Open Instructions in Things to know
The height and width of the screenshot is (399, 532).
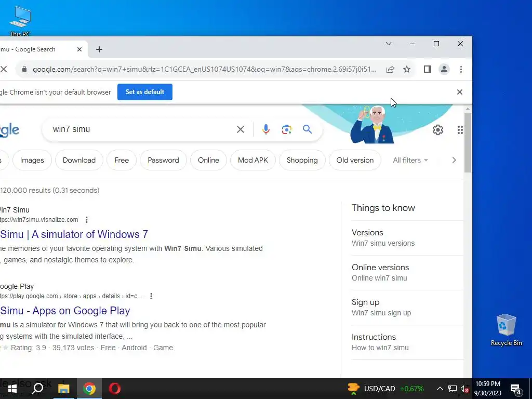pos(407,342)
